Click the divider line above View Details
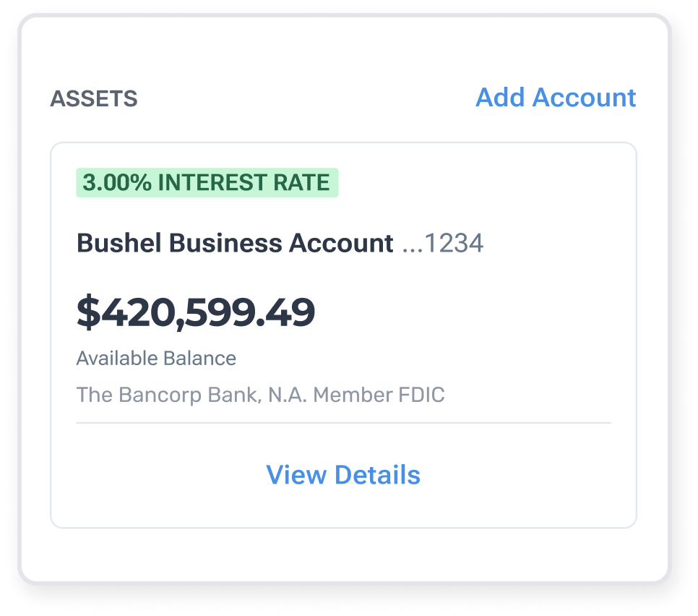The height and width of the screenshot is (616, 698). [x=343, y=422]
